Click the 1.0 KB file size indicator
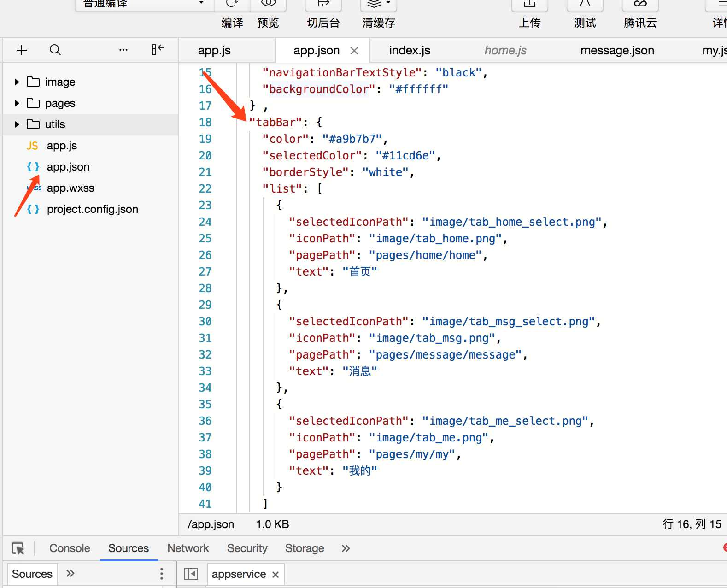 click(272, 524)
